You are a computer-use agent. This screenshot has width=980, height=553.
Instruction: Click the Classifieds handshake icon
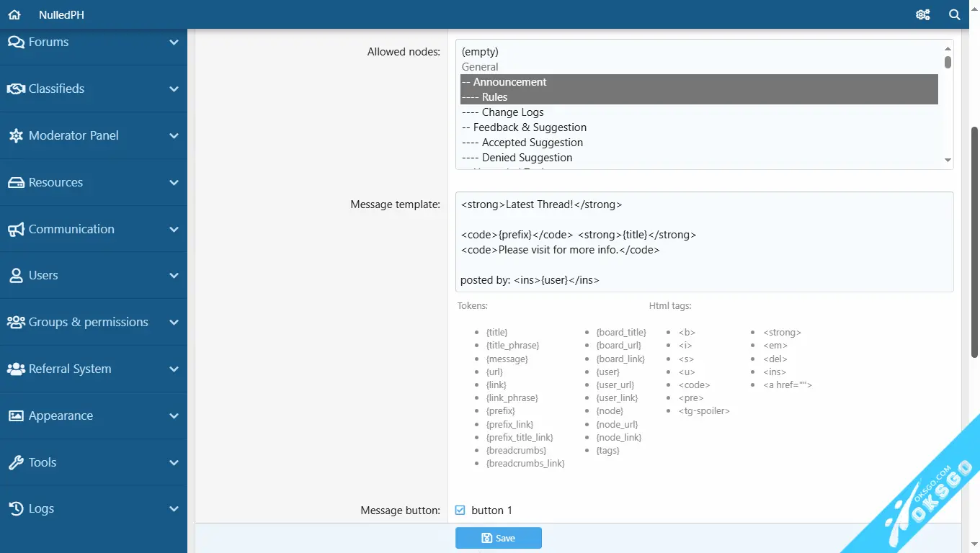pyautogui.click(x=16, y=89)
